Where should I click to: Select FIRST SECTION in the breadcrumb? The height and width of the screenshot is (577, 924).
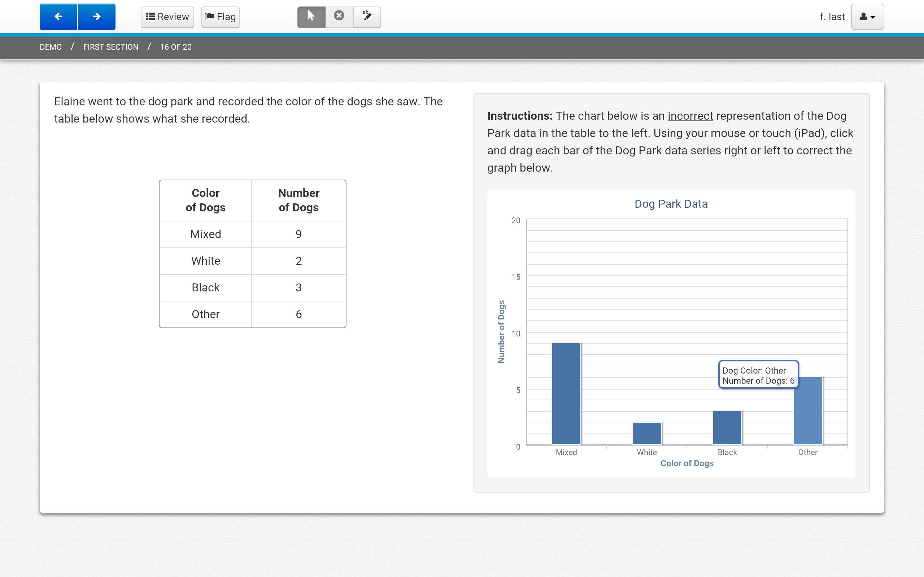(x=110, y=47)
